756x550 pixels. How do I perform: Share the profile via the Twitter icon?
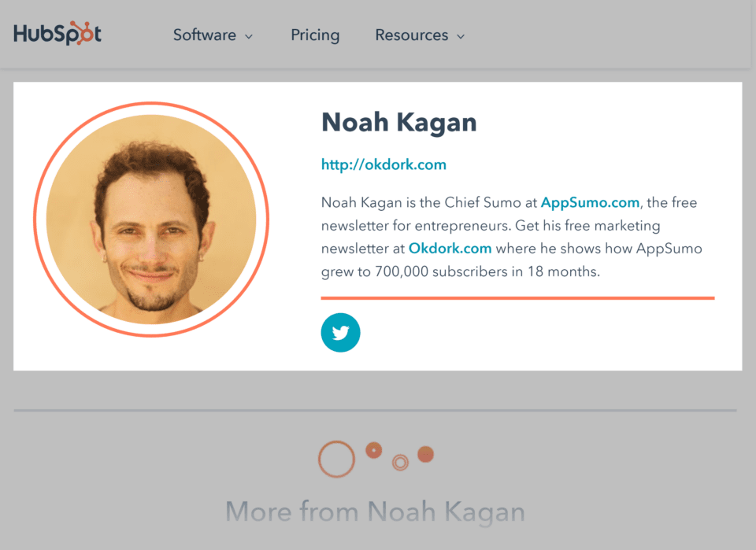(340, 332)
